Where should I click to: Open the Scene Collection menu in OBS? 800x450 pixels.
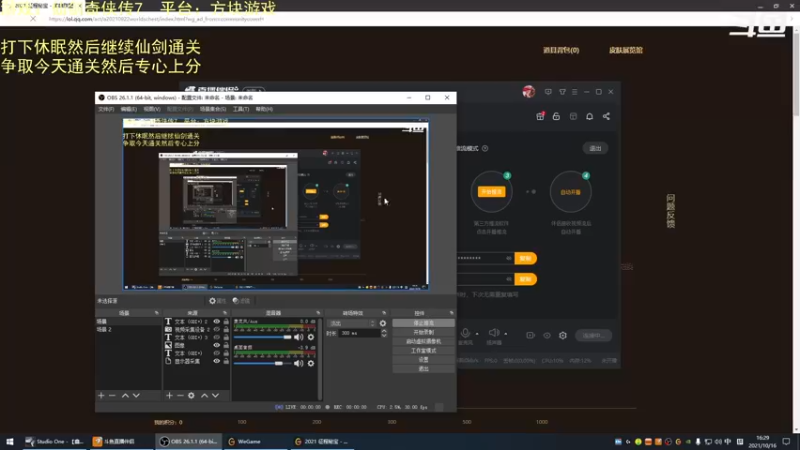point(213,109)
